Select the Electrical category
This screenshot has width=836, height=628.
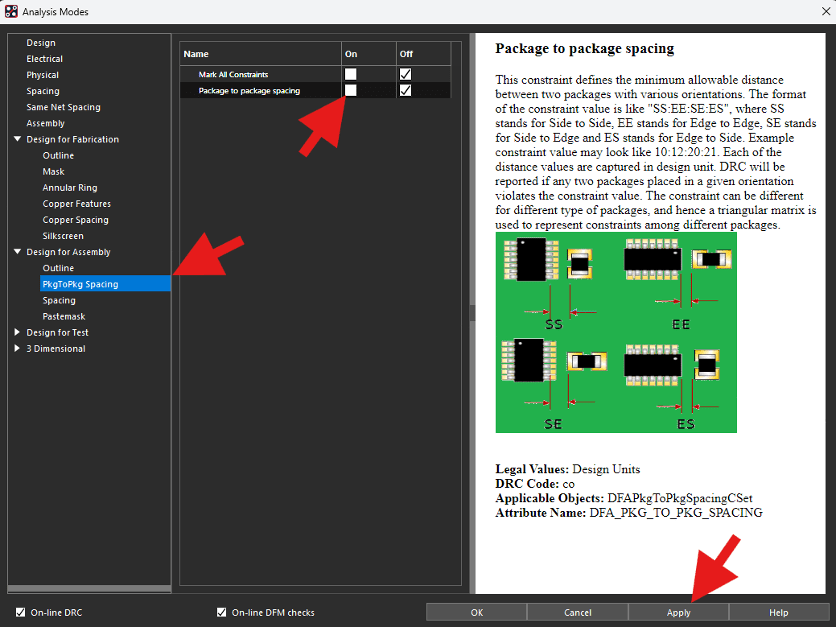pyautogui.click(x=44, y=59)
